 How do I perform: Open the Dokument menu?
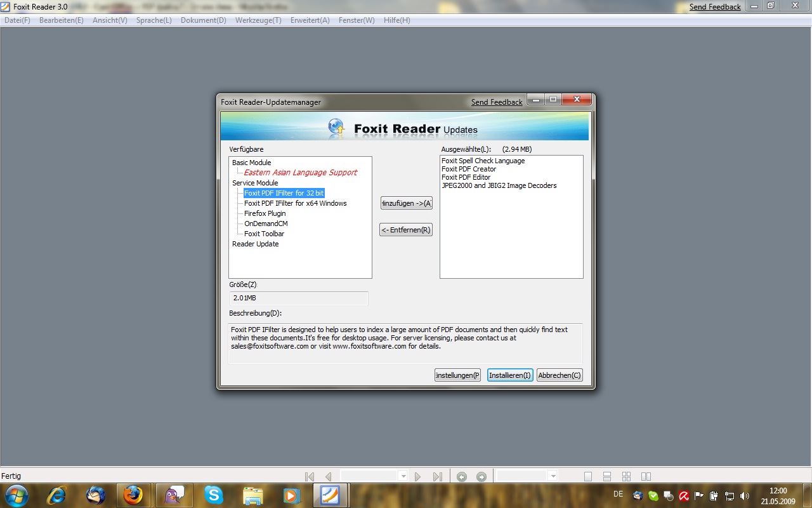(203, 20)
